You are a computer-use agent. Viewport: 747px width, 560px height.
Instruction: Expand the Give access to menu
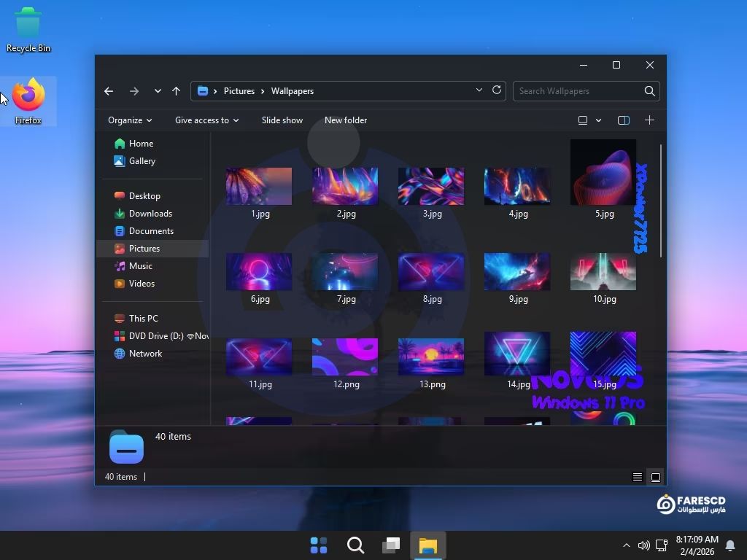click(206, 120)
